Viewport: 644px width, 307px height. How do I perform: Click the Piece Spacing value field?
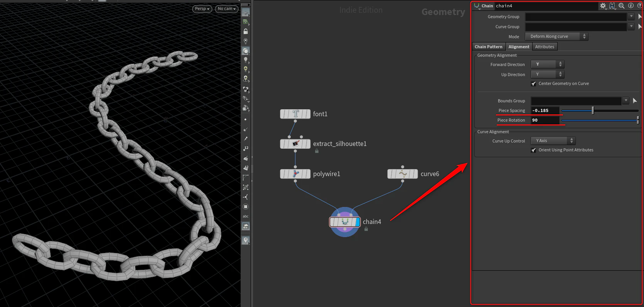(x=545, y=111)
